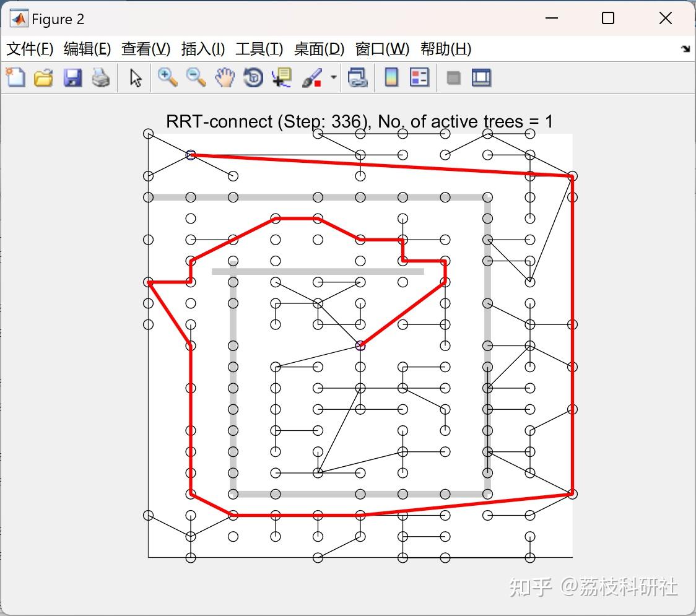
Task: Create a new figure
Action: [15, 77]
